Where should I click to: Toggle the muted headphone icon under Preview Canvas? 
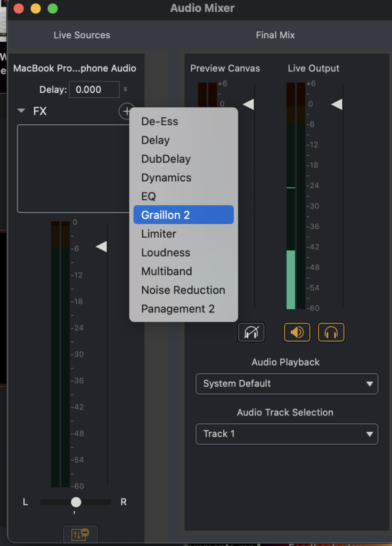[x=251, y=332]
